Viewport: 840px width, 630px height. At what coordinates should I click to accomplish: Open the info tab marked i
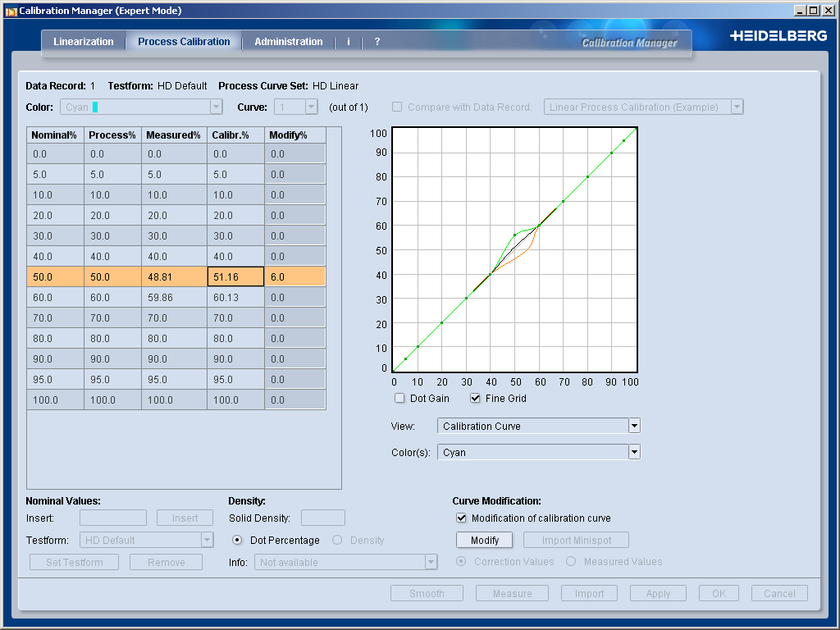[349, 42]
